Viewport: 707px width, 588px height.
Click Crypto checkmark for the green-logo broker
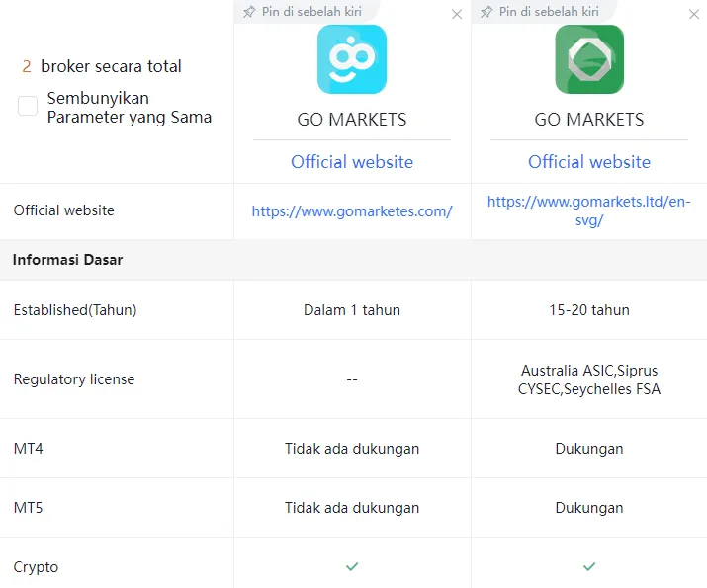(589, 566)
